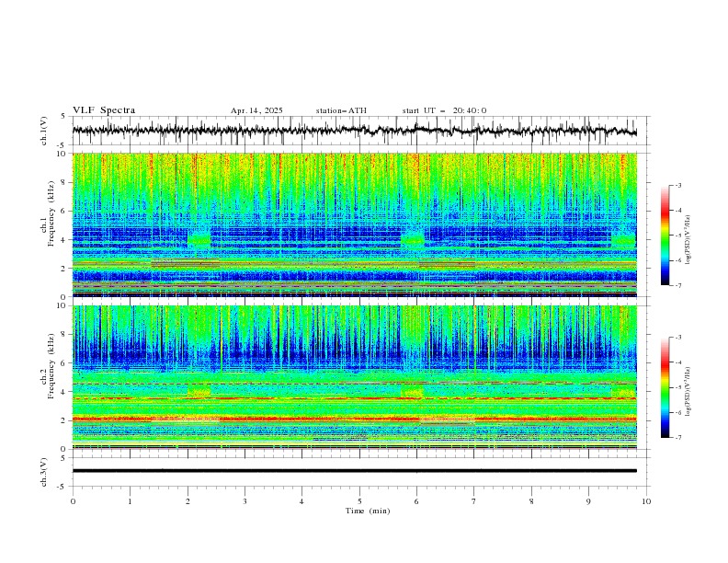Click the ch.1 'Frequency (kHz)' axis label
The width and height of the screenshot is (728, 563).
51,212
